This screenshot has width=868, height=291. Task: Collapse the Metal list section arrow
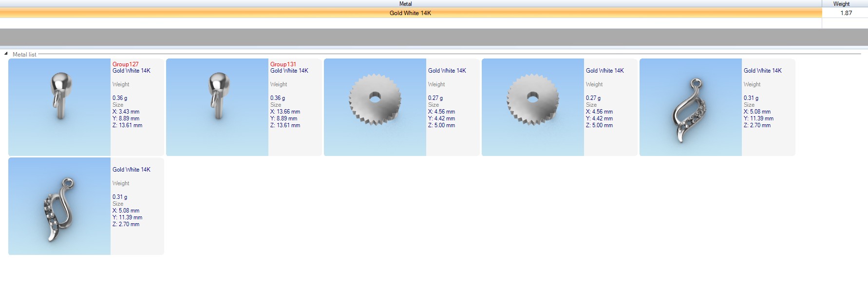(x=6, y=54)
